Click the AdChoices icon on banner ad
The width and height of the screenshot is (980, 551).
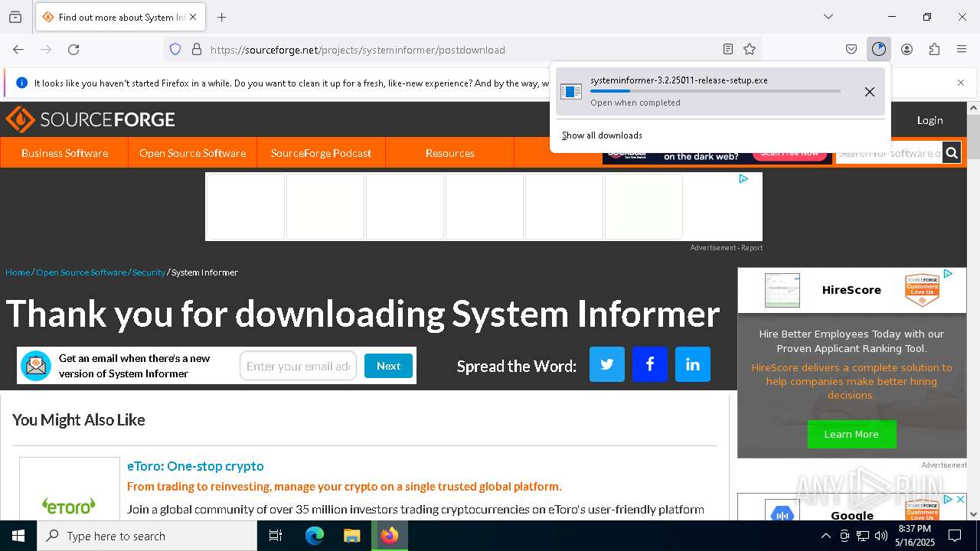(x=743, y=179)
